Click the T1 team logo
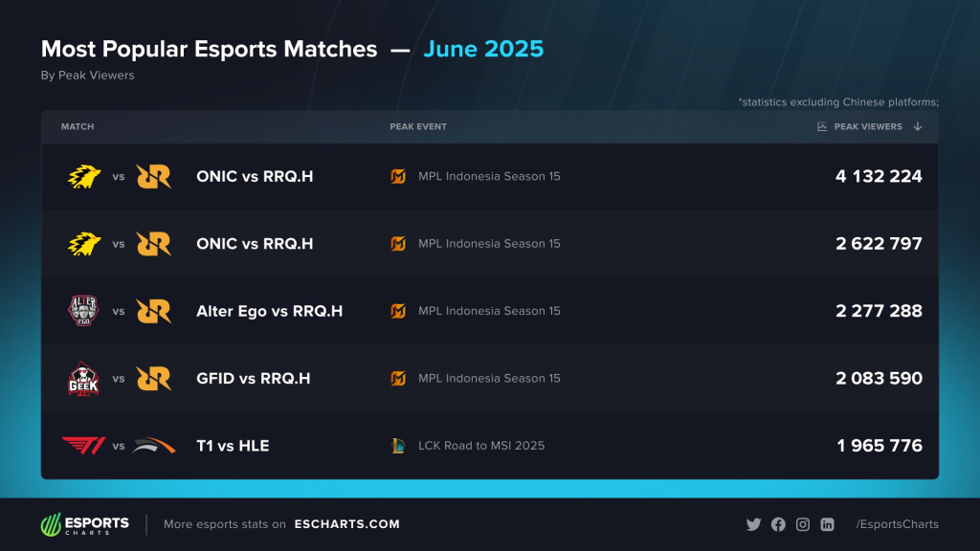Image resolution: width=980 pixels, height=551 pixels. (x=83, y=446)
